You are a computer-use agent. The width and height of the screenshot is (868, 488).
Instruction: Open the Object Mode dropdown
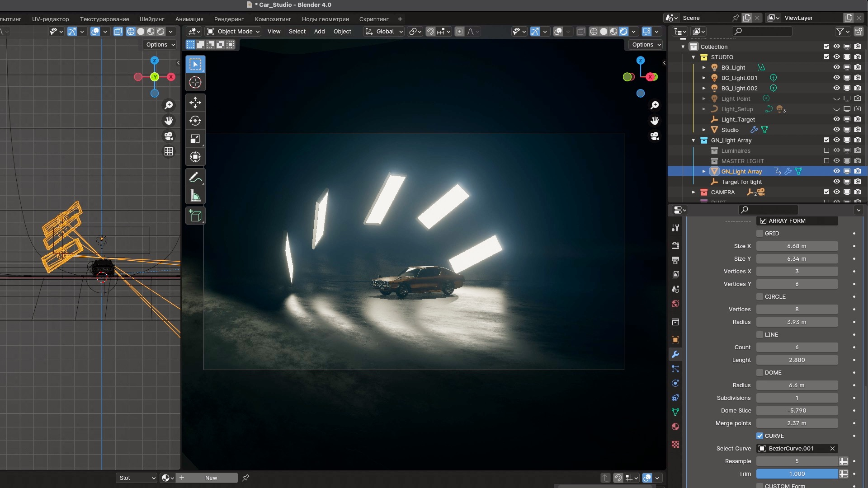point(234,31)
